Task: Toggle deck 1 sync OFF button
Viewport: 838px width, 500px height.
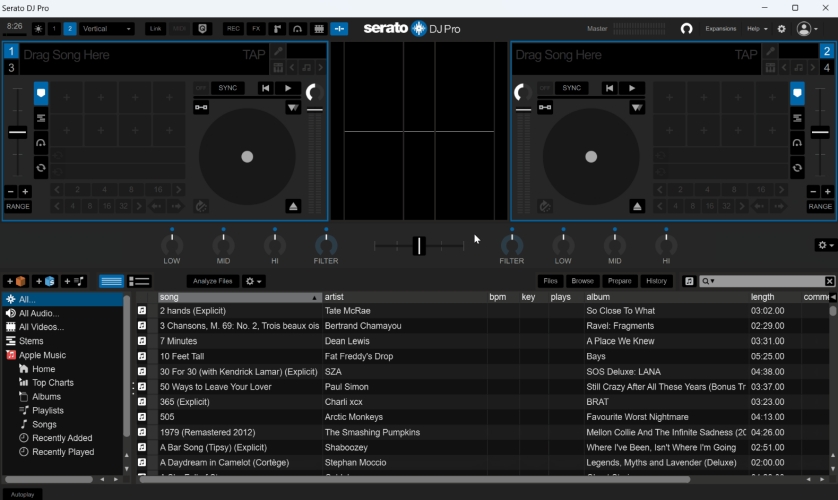Action: (201, 88)
